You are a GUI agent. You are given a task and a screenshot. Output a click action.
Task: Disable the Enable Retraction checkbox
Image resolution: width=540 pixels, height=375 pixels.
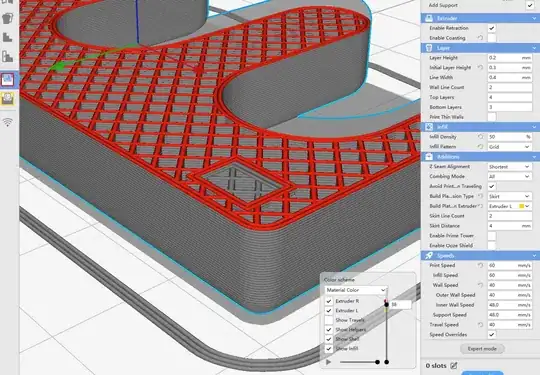click(492, 28)
